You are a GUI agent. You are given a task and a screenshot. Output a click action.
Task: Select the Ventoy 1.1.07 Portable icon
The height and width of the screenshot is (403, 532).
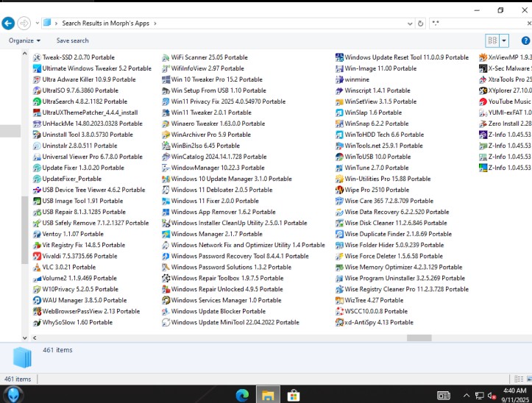(37, 234)
